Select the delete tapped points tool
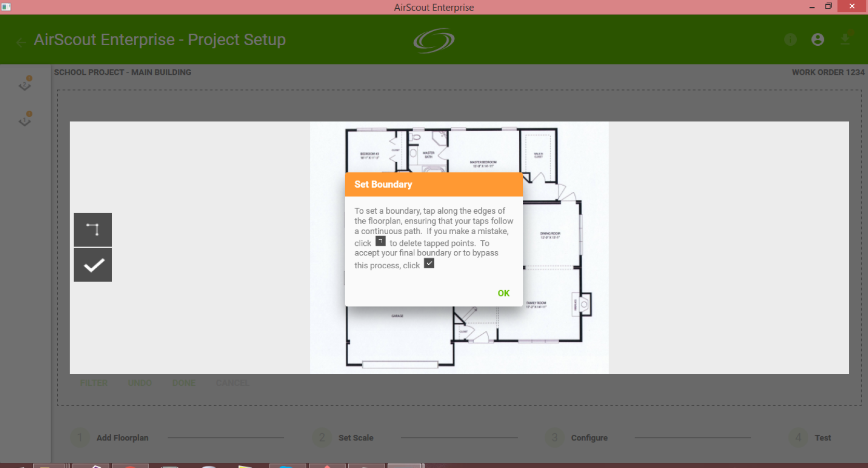This screenshot has height=468, width=868. click(x=93, y=229)
